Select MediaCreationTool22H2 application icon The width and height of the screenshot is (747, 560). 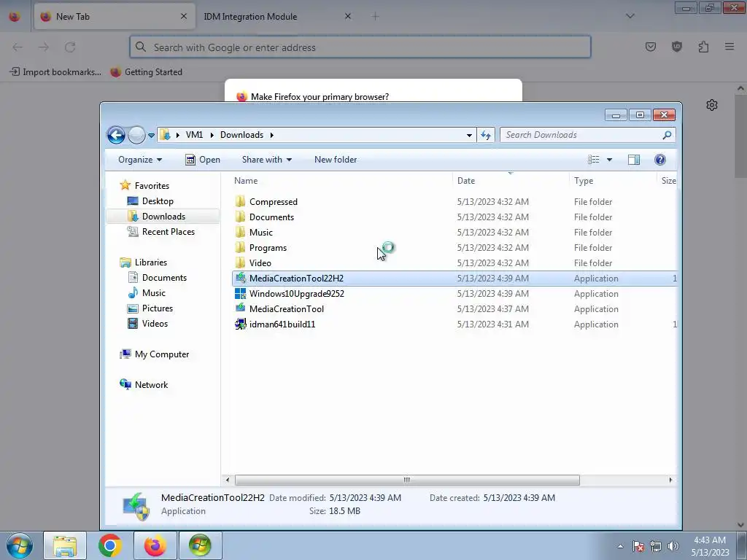click(241, 278)
